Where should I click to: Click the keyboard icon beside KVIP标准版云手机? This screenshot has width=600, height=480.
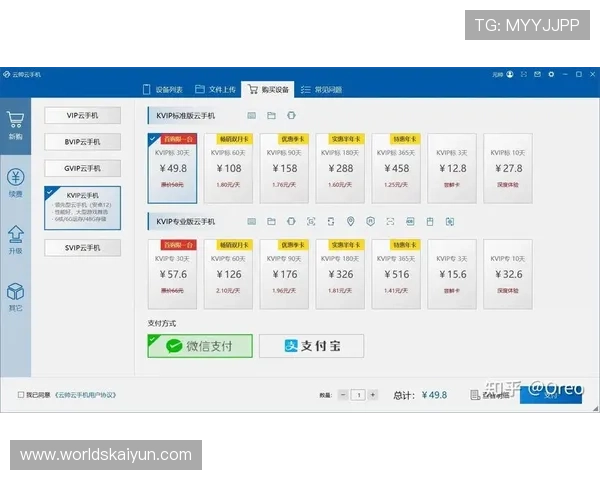tap(251, 115)
